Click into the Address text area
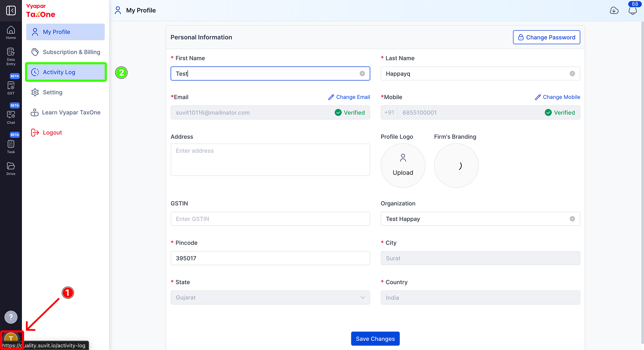Image resolution: width=644 pixels, height=350 pixels. point(270,160)
